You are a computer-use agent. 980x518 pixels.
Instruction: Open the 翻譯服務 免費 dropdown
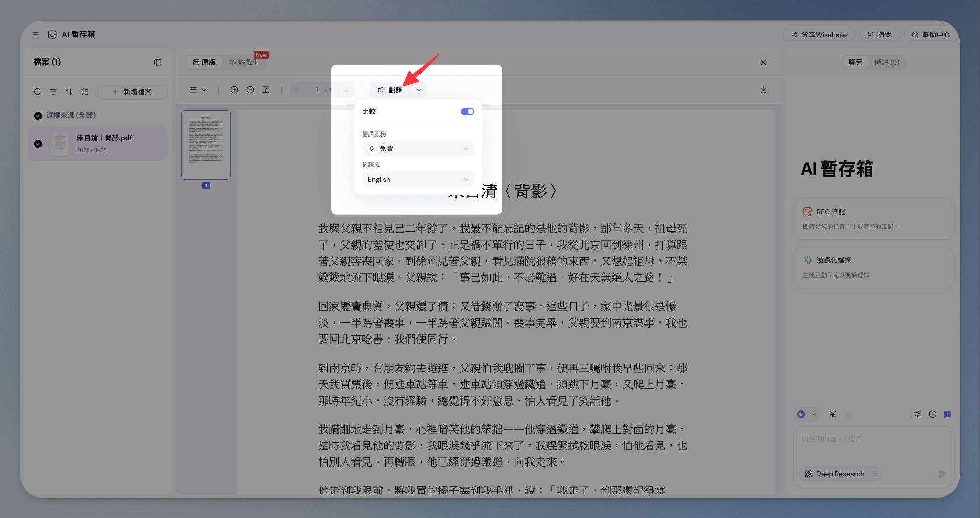coord(418,148)
